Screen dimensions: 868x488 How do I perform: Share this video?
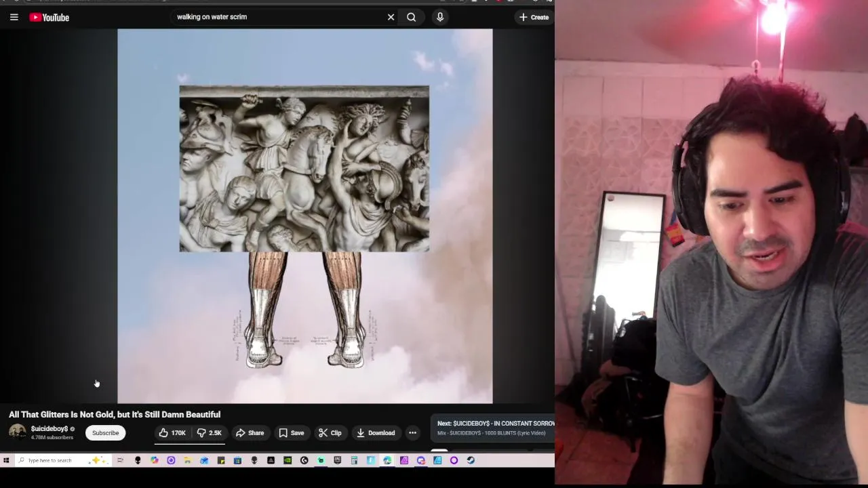250,432
